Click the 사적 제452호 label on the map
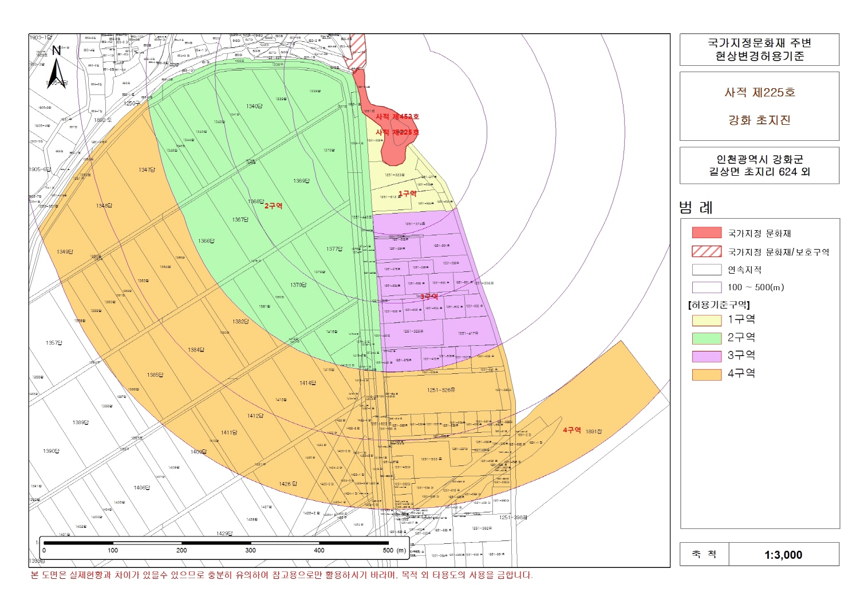The image size is (868, 612). point(397,117)
